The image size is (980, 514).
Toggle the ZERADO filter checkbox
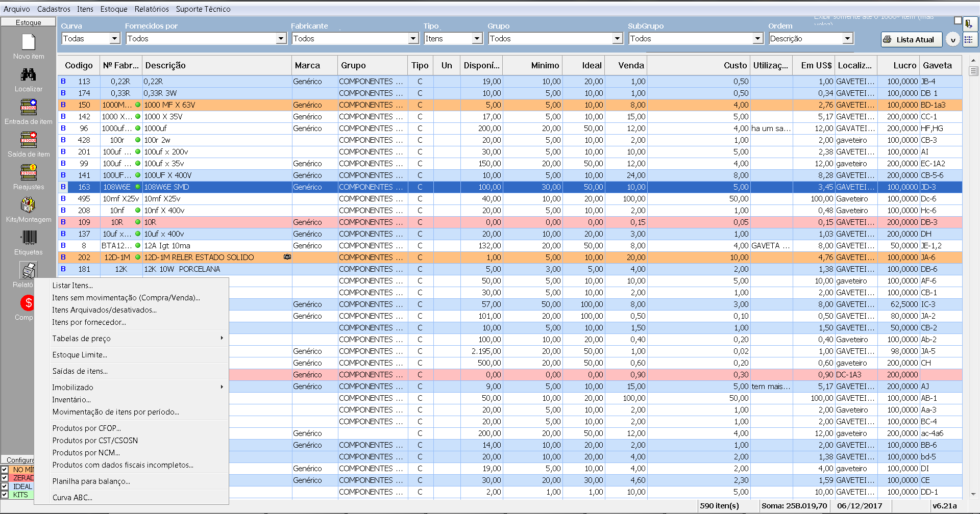5,478
